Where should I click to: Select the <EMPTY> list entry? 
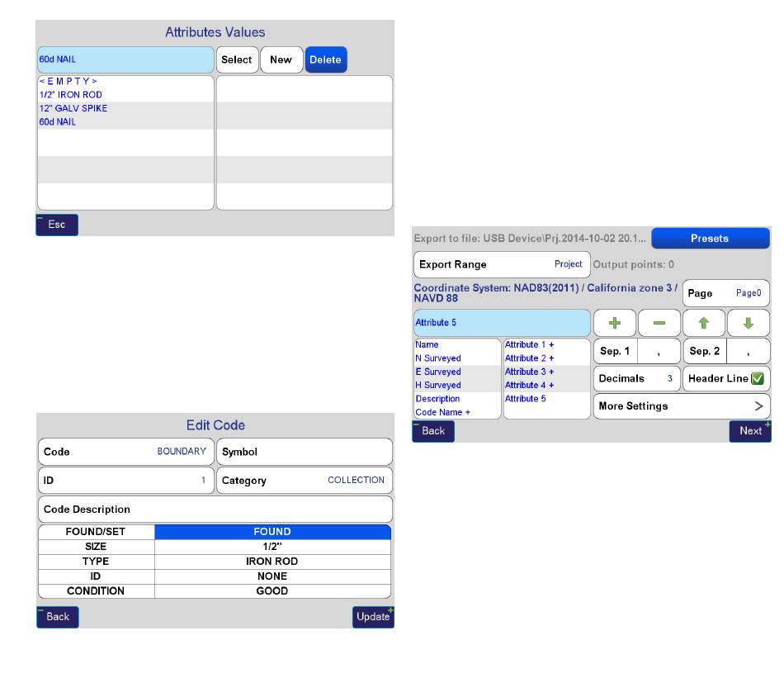[125, 82]
